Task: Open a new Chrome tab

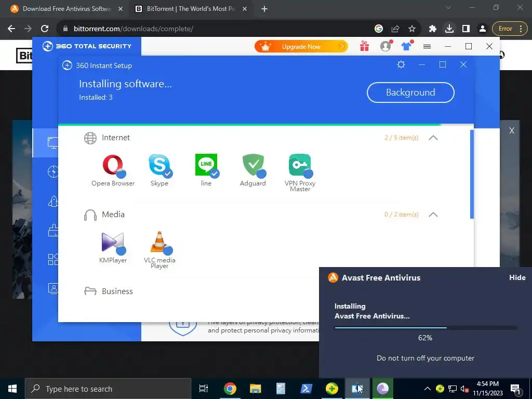Action: click(264, 9)
